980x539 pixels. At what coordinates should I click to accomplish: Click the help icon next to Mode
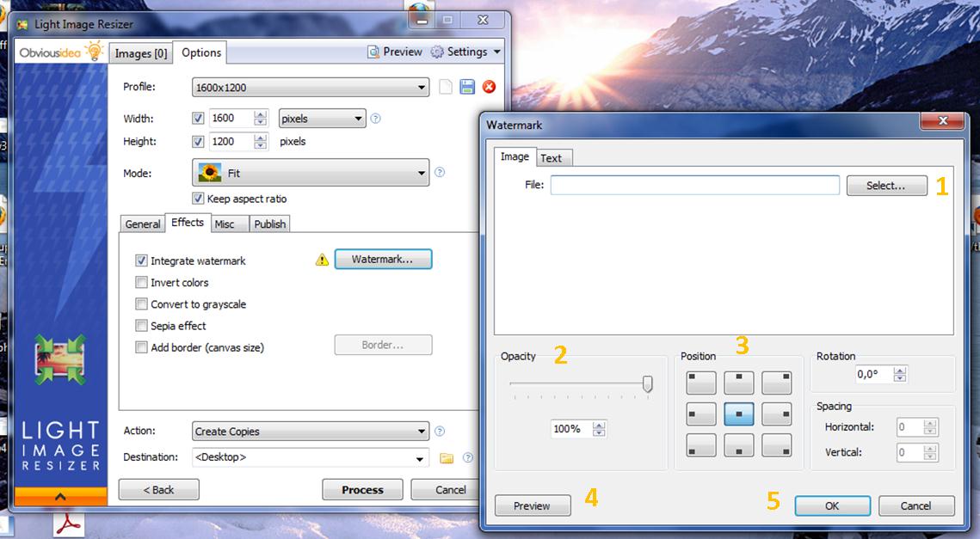point(440,173)
